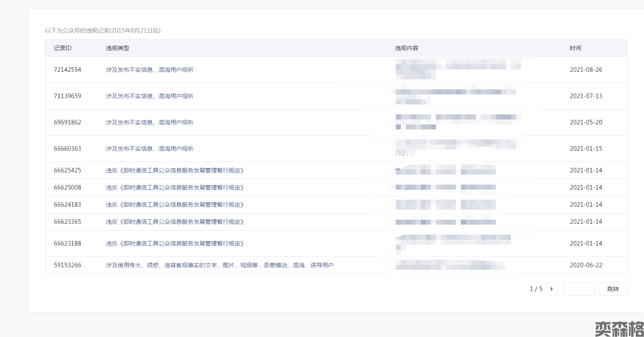This screenshot has width=644, height=337.
Task: Open violation type link for record 66624183
Action: pyautogui.click(x=174, y=205)
